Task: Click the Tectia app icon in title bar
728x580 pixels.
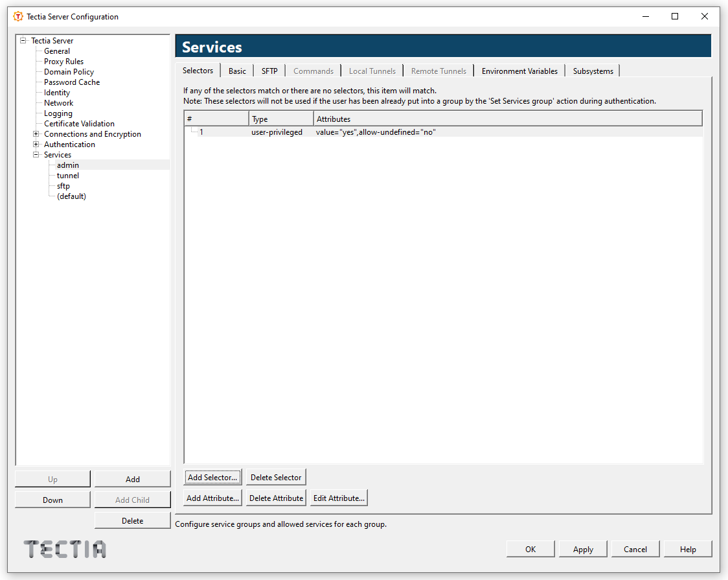Action: click(x=17, y=17)
